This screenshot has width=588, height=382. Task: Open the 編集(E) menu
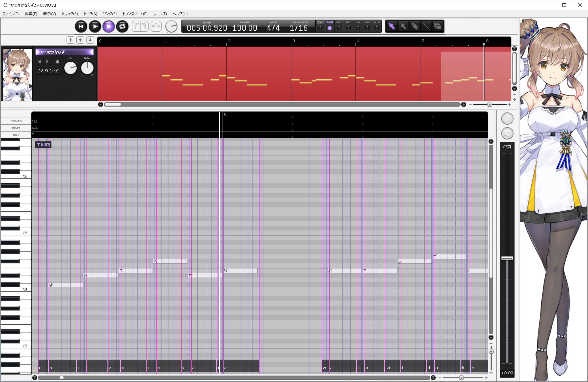pyautogui.click(x=31, y=14)
